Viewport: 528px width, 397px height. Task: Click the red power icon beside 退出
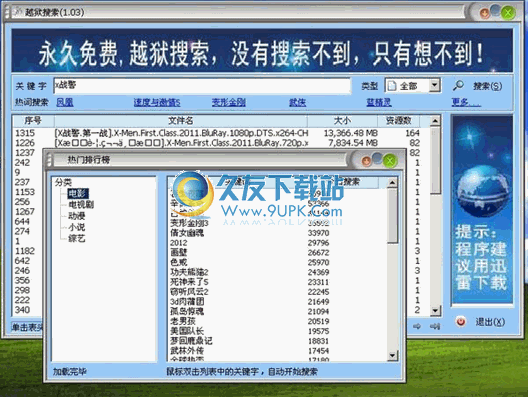point(461,322)
